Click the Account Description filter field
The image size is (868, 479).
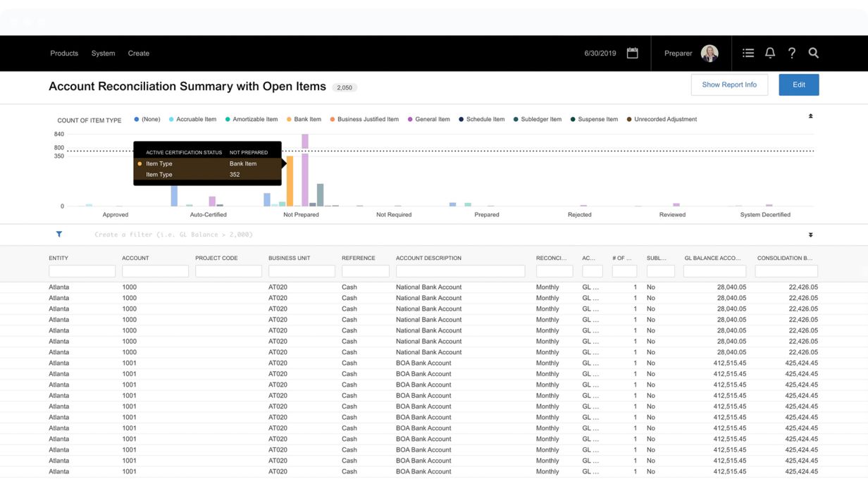point(460,271)
